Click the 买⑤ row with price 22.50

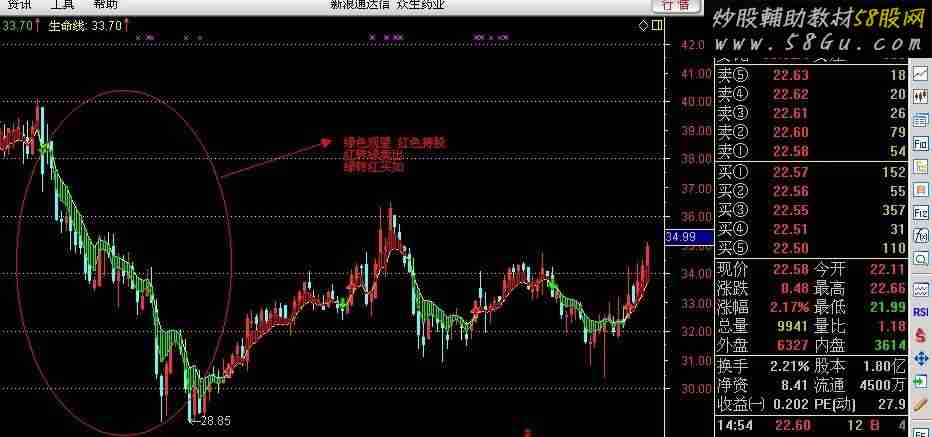click(x=812, y=248)
